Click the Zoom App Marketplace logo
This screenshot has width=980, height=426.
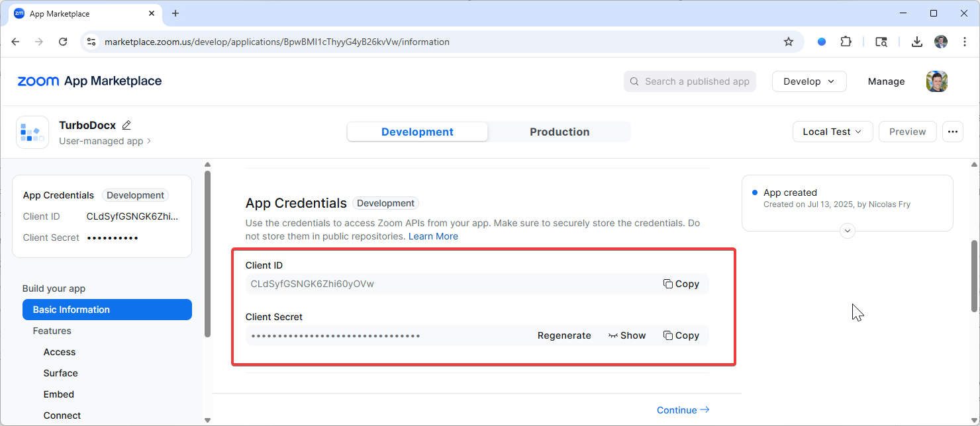click(89, 81)
